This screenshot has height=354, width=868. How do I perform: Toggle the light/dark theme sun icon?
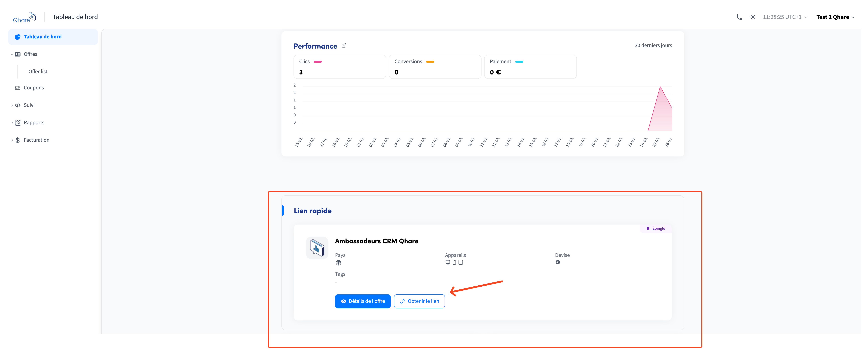753,17
